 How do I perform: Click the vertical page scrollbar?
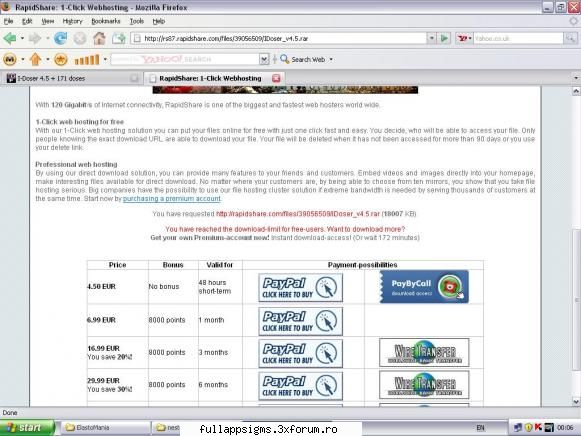pyautogui.click(x=576, y=245)
